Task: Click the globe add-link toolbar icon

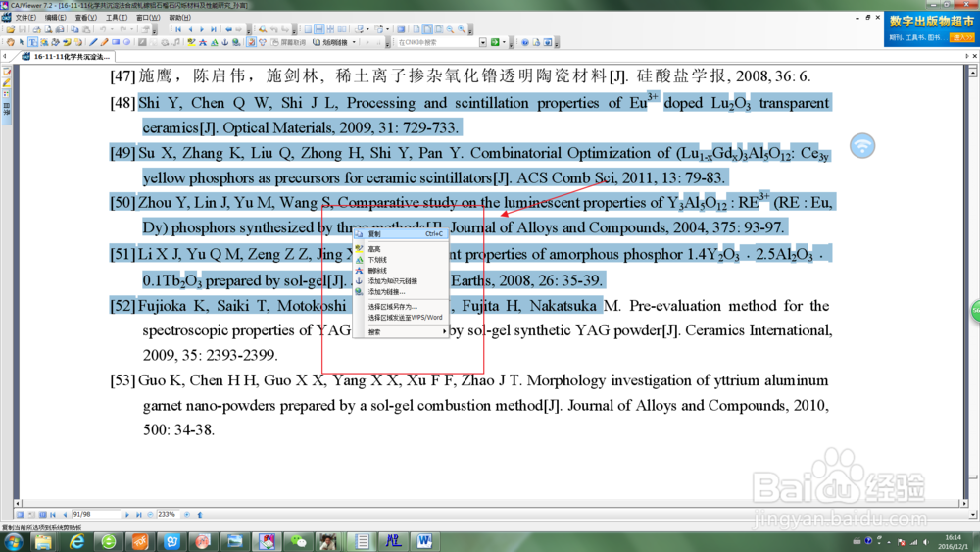Action: [x=236, y=42]
